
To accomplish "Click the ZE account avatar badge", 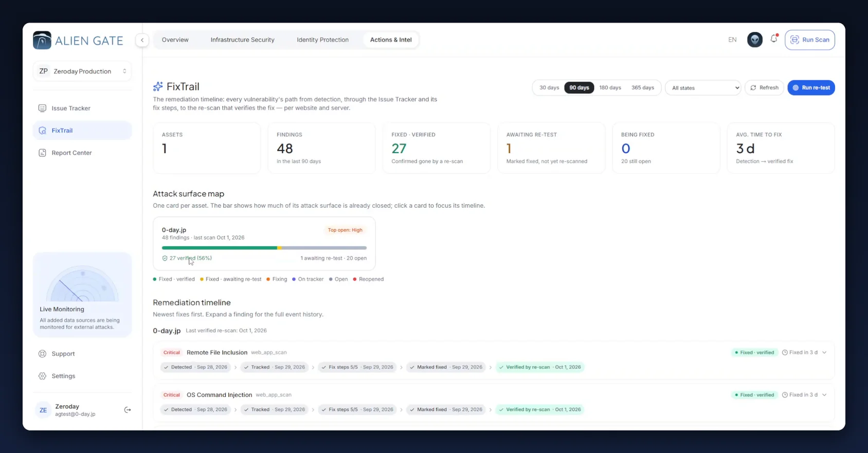I will point(43,410).
